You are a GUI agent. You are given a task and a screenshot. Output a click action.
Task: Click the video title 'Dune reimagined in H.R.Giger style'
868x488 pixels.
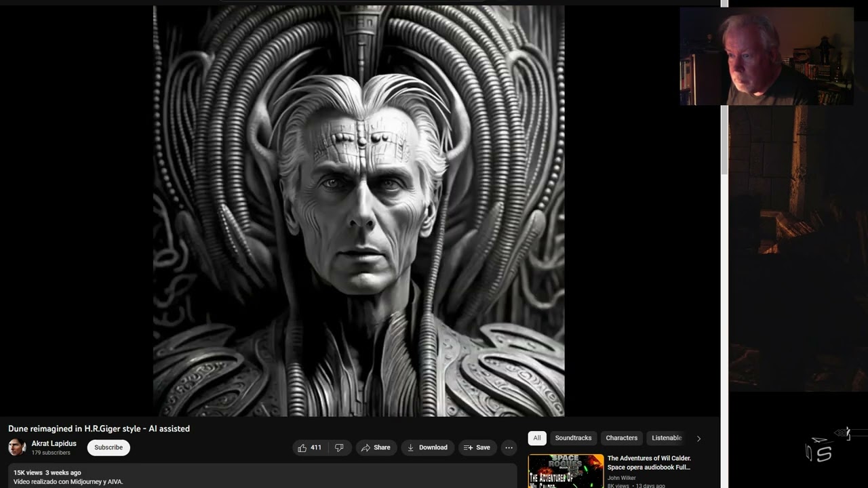coord(99,428)
